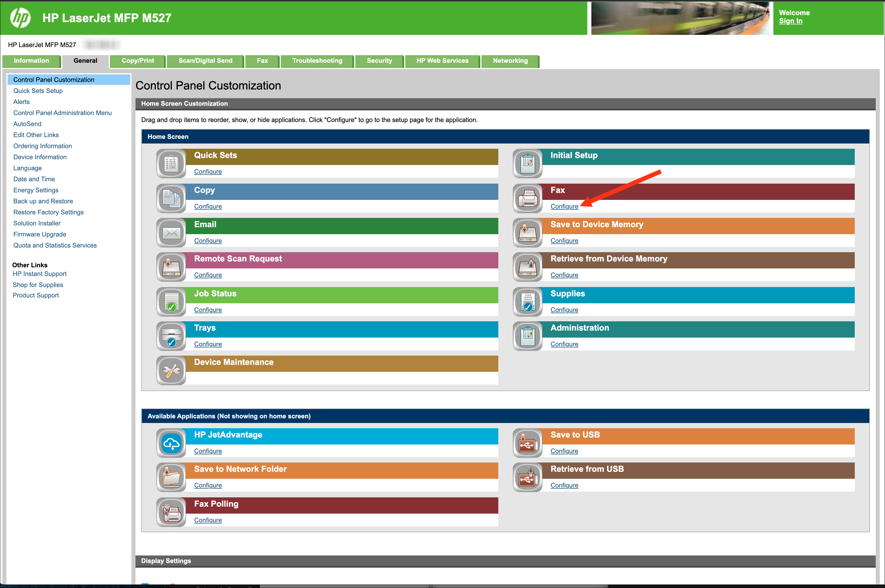Viewport: 885px width, 588px height.
Task: Open Quick Sets Setup in sidebar
Action: pos(38,91)
